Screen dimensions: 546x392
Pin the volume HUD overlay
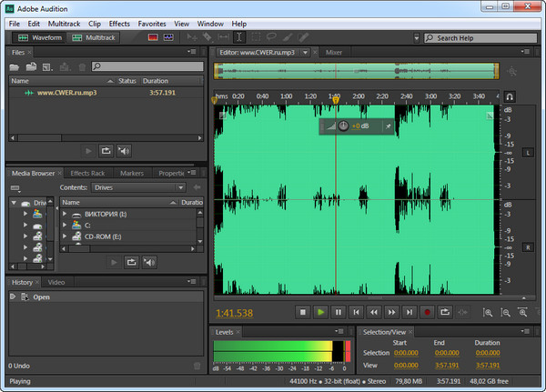(x=388, y=126)
